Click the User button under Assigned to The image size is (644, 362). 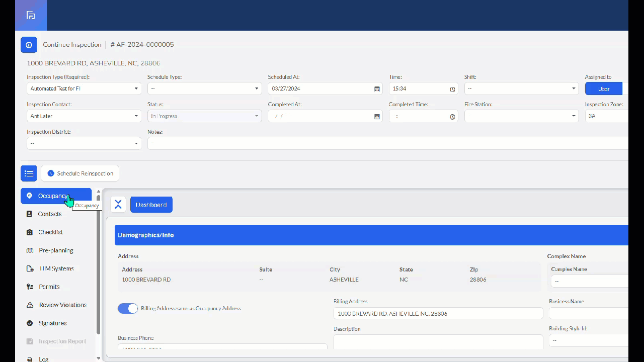(604, 89)
